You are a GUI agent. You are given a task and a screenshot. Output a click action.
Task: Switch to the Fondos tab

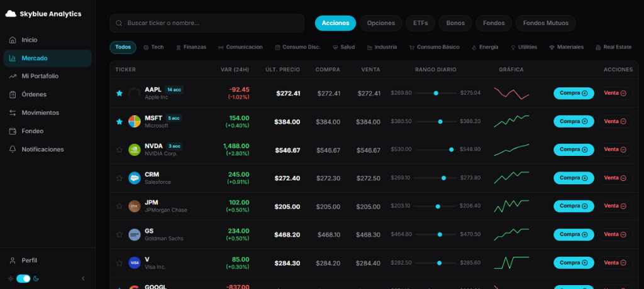494,23
